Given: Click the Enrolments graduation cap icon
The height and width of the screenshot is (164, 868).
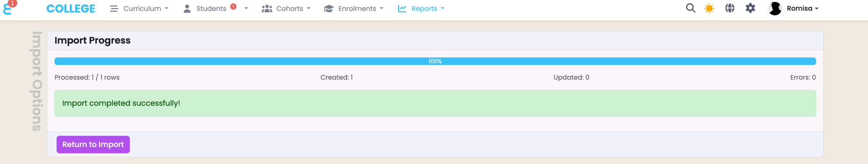Looking at the screenshot, I should point(329,8).
